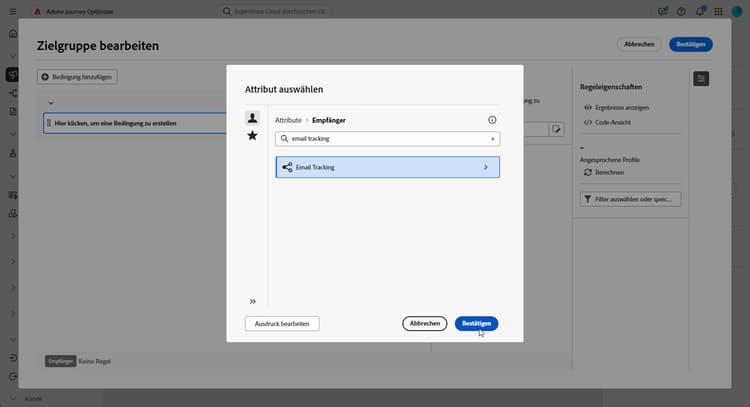Open Ausdruck bearbeiten expression editor
750x407 pixels.
click(282, 324)
